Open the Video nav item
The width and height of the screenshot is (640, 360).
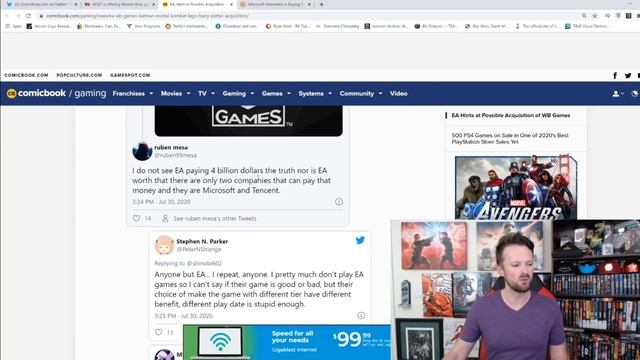(x=398, y=93)
